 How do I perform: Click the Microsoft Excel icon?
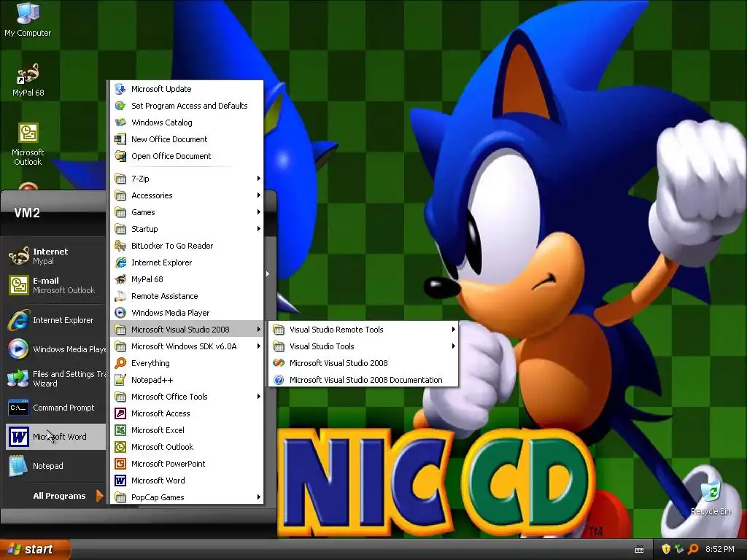120,430
